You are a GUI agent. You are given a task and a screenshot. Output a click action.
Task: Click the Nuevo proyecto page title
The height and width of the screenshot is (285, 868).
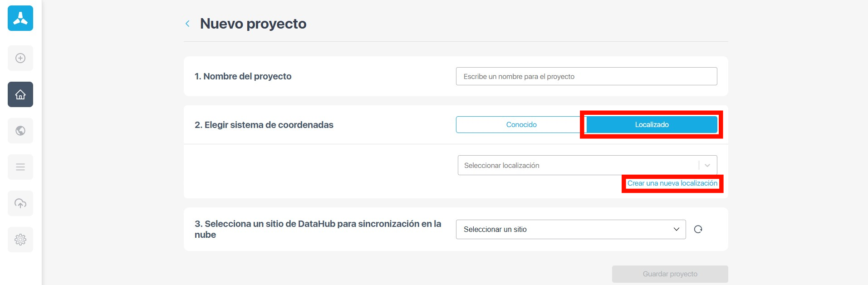click(x=253, y=24)
